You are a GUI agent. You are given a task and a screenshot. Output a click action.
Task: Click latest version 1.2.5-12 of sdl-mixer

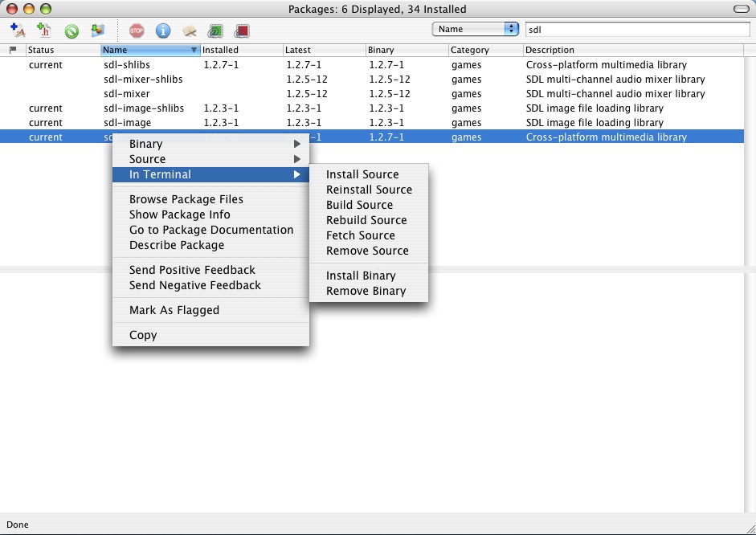307,93
